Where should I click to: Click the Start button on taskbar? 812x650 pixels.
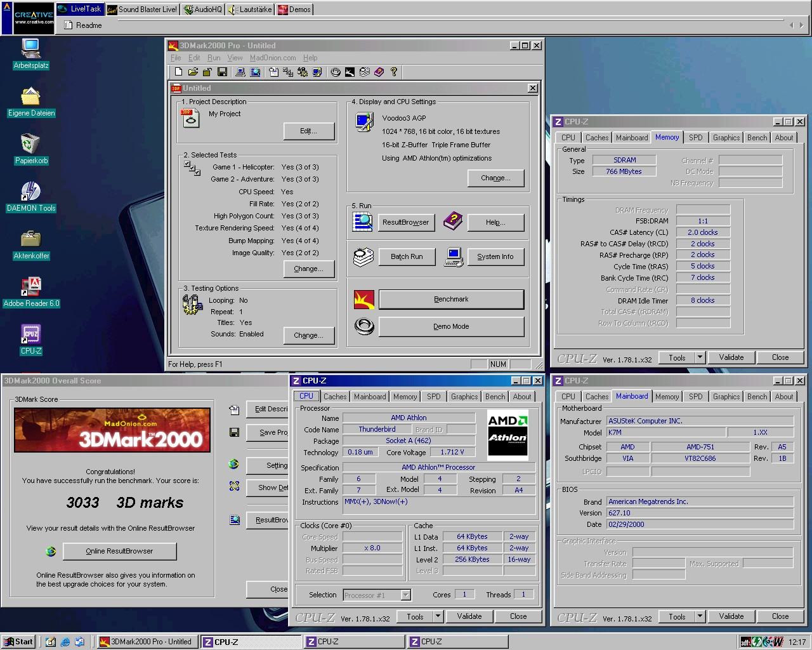[18, 642]
